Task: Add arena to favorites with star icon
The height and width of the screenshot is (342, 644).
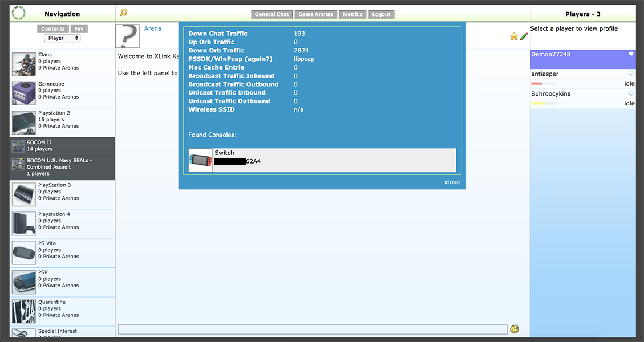Action: point(514,37)
